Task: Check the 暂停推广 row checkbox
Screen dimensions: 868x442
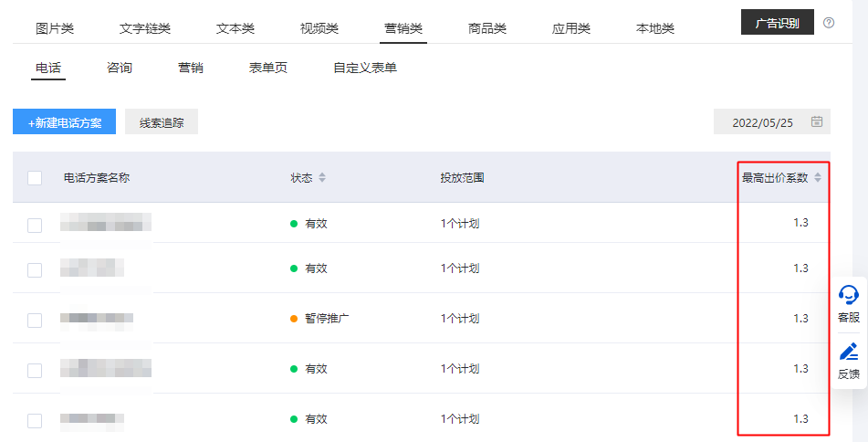Action: (35, 320)
